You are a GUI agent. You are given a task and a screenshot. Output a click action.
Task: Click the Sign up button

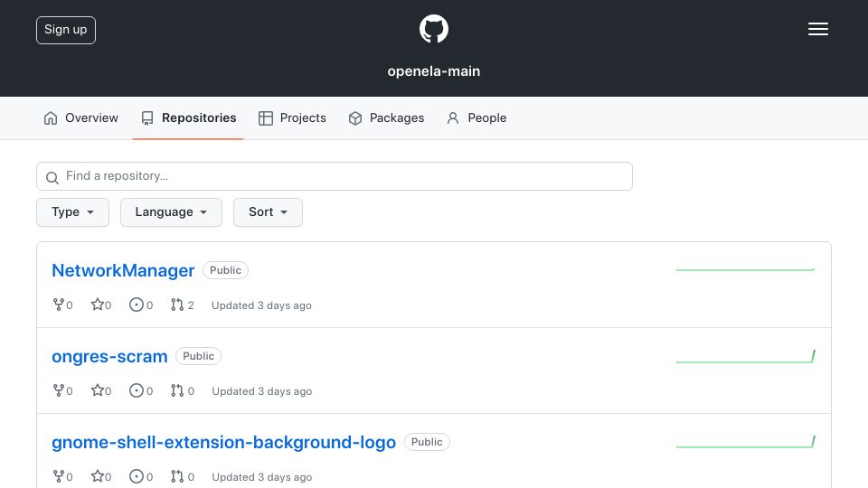click(66, 30)
